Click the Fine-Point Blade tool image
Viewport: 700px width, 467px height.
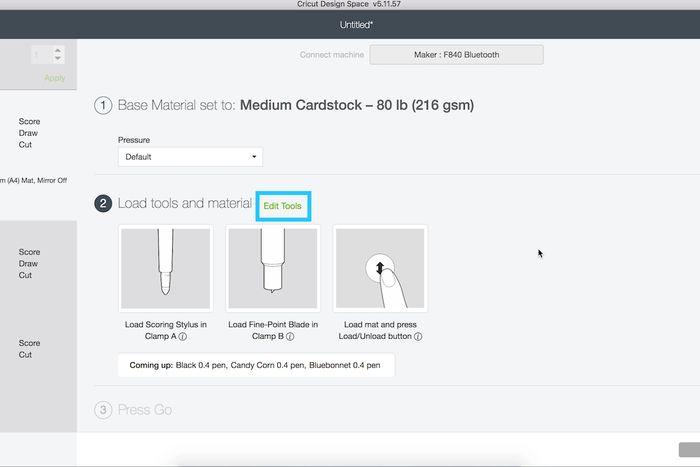pyautogui.click(x=272, y=268)
